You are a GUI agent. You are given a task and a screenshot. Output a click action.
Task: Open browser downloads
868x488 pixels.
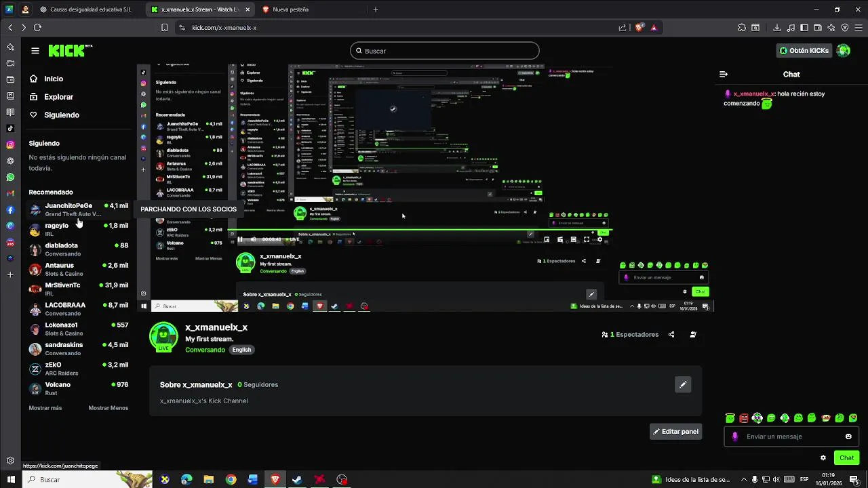[777, 28]
